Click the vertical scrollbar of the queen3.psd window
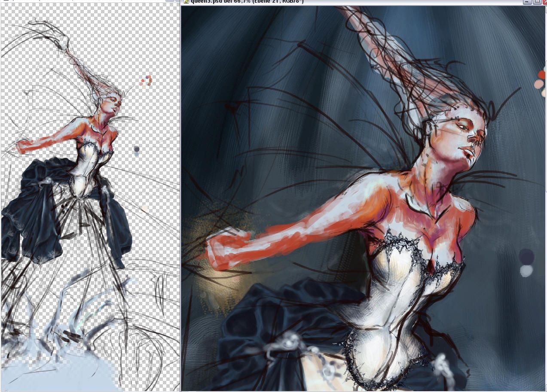The image size is (547, 392). pyautogui.click(x=545, y=215)
